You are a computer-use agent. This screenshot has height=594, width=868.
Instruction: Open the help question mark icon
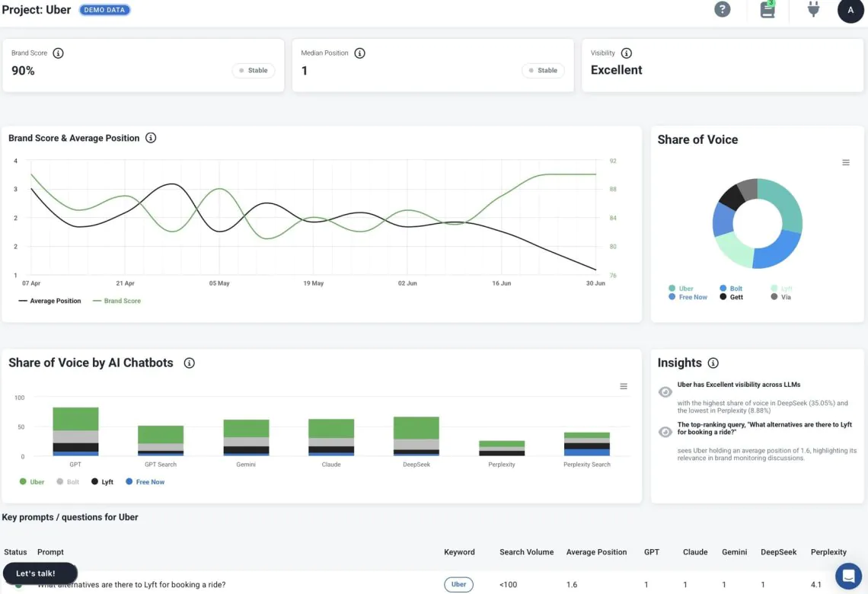(x=722, y=11)
